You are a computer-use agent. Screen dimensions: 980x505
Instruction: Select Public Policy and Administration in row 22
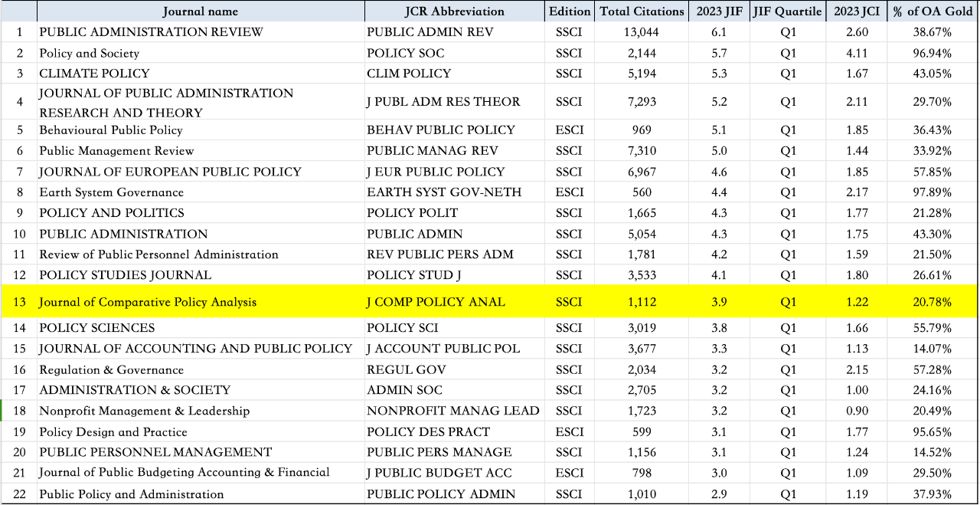click(132, 494)
